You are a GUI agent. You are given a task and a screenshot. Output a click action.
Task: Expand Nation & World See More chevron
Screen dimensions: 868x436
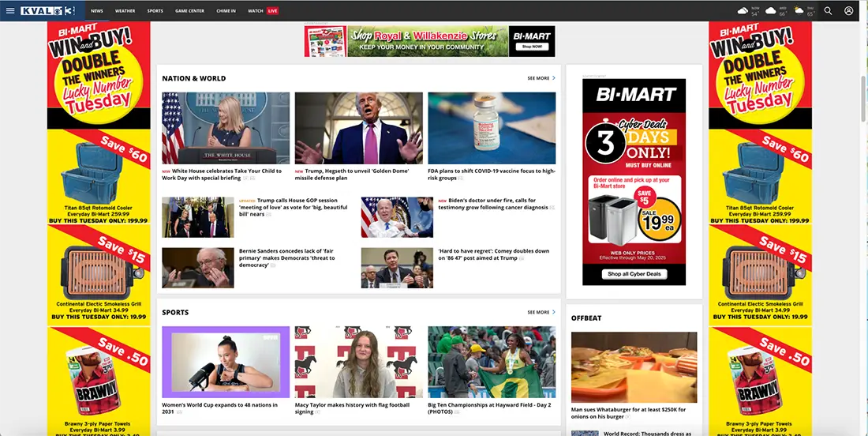coord(554,78)
